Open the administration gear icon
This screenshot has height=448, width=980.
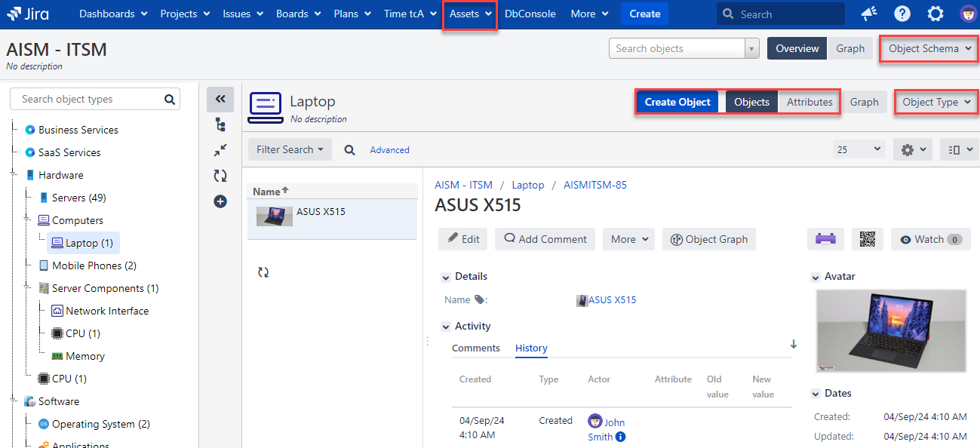coord(935,14)
